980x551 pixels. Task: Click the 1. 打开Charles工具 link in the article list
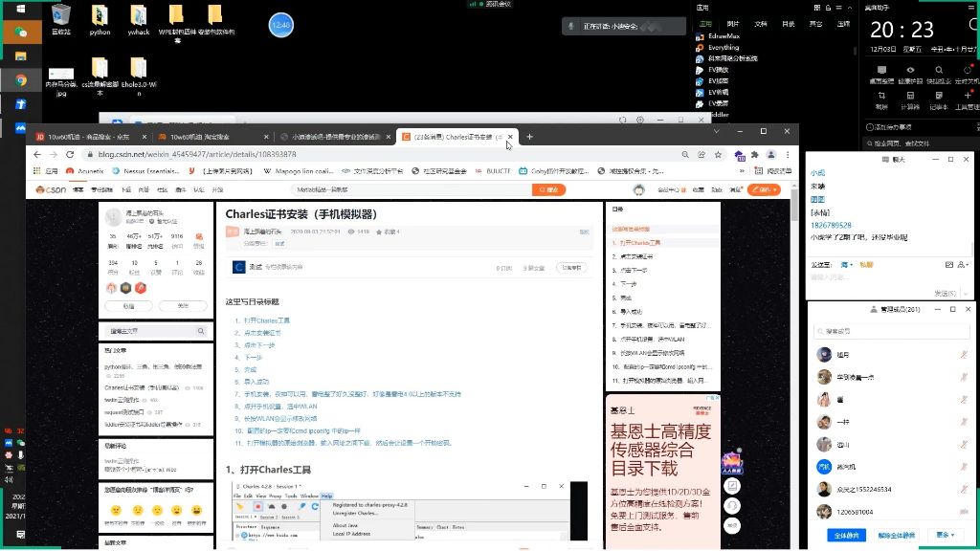[262, 320]
